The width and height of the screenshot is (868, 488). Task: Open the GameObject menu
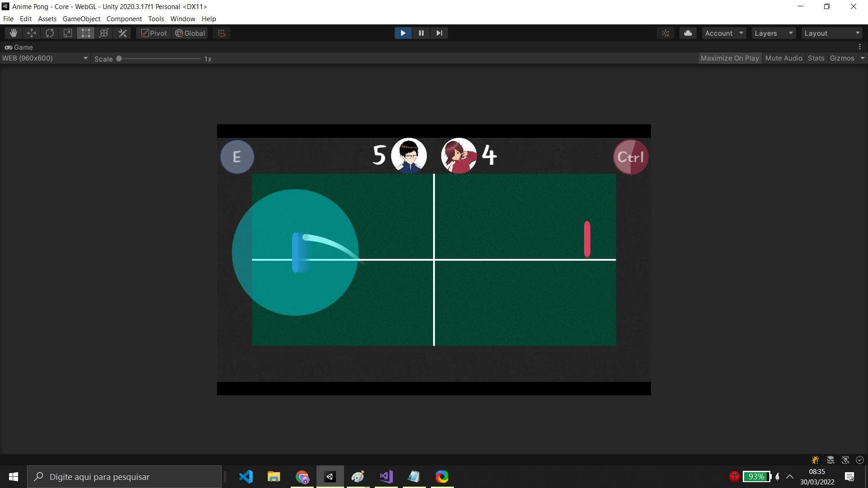(x=81, y=19)
